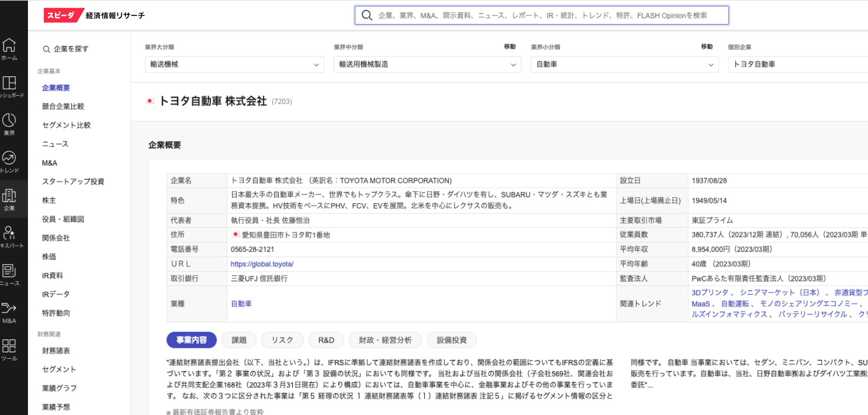Select 株価 in side menu

[49, 257]
